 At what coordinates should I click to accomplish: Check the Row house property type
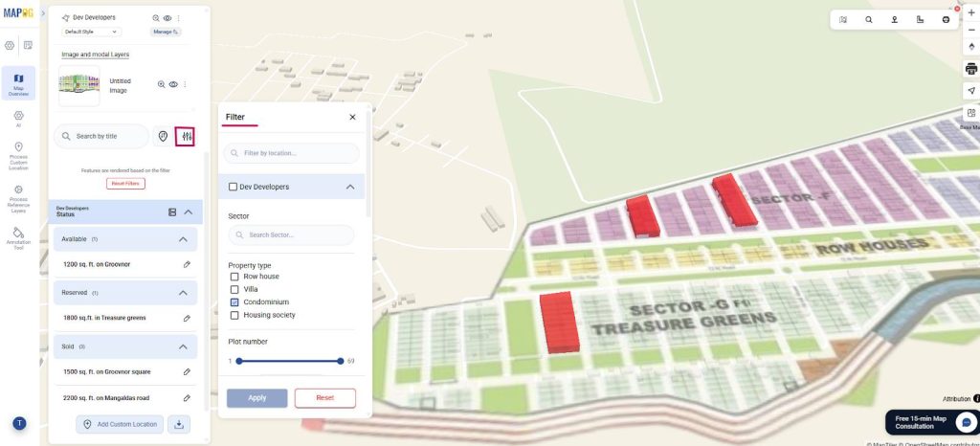point(234,277)
